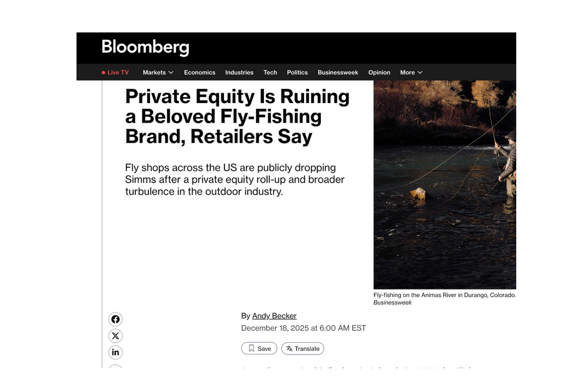Image resolution: width=588 pixels, height=392 pixels.
Task: Visit the Opinion section
Action: click(x=379, y=73)
